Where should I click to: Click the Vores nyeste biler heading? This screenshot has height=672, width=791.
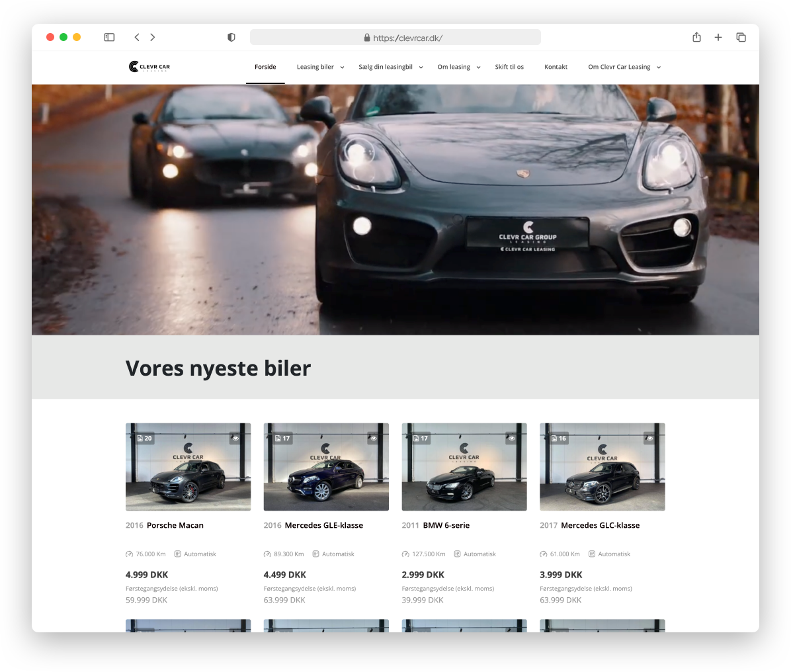point(218,368)
